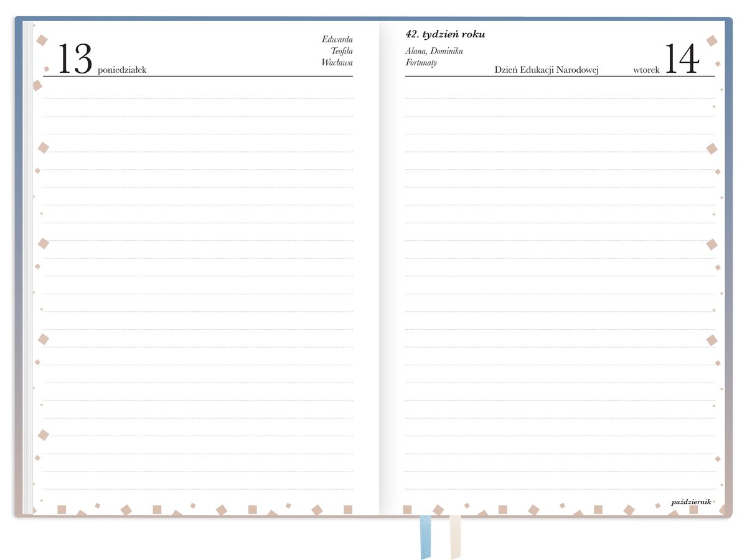Click the 'Fortunaty' name day text
Screen dimensions: 747x560
pos(421,62)
